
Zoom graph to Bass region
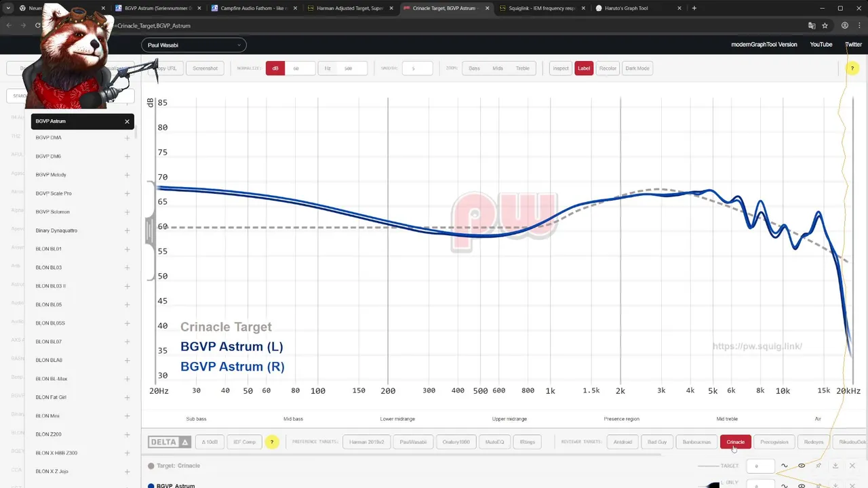[474, 68]
